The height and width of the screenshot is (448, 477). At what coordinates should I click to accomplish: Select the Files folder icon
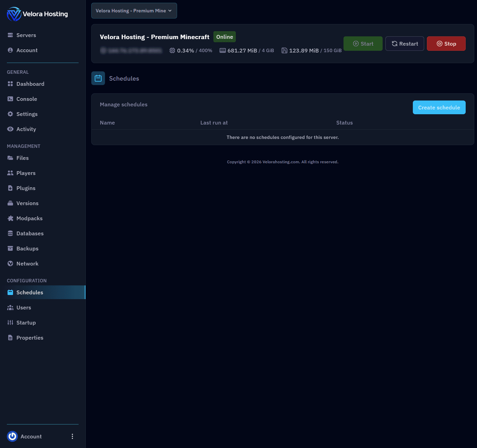[10, 158]
